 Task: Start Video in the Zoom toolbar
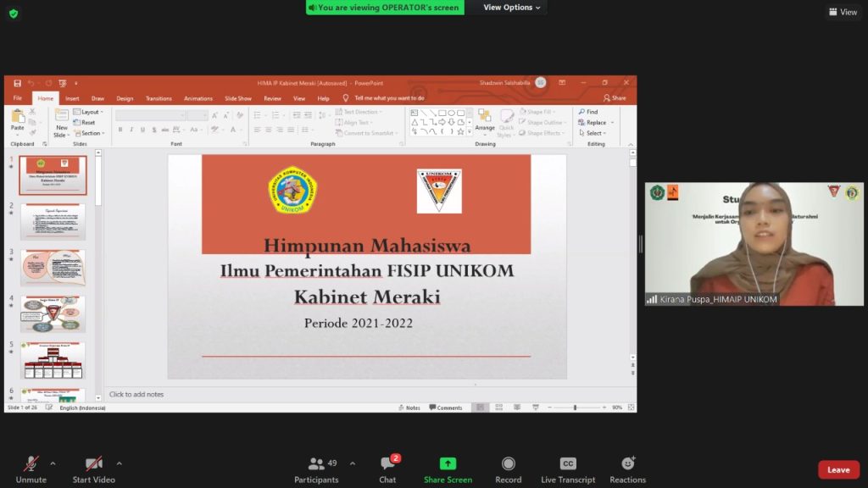[x=93, y=469]
